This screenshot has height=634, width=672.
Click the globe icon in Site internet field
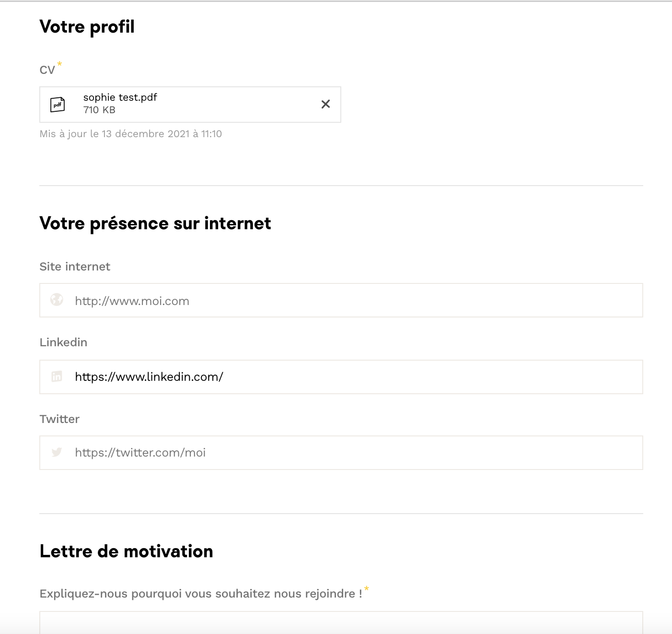tap(57, 300)
